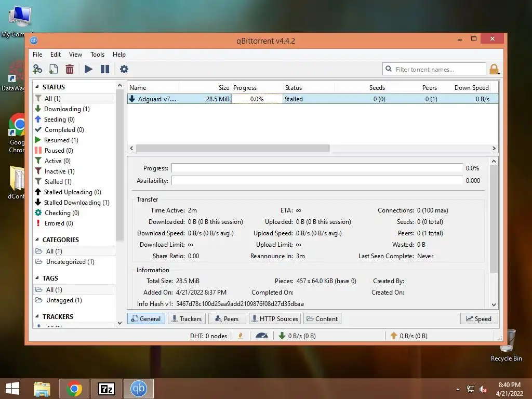The width and height of the screenshot is (532, 399).
Task: Collapse the TRACKERS section
Action: 37,316
